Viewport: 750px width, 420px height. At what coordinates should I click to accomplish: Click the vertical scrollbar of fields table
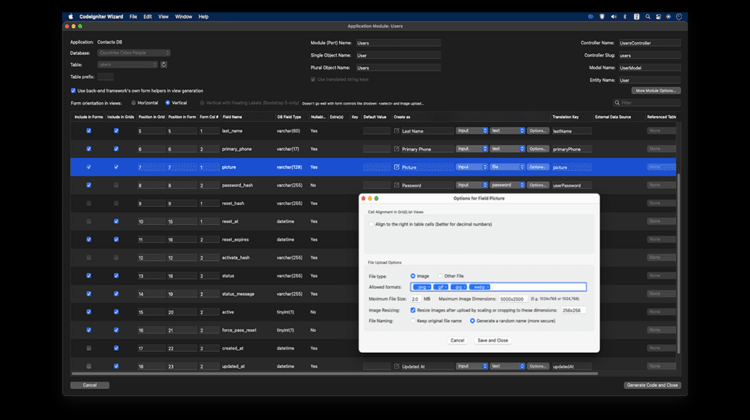[x=679, y=263]
